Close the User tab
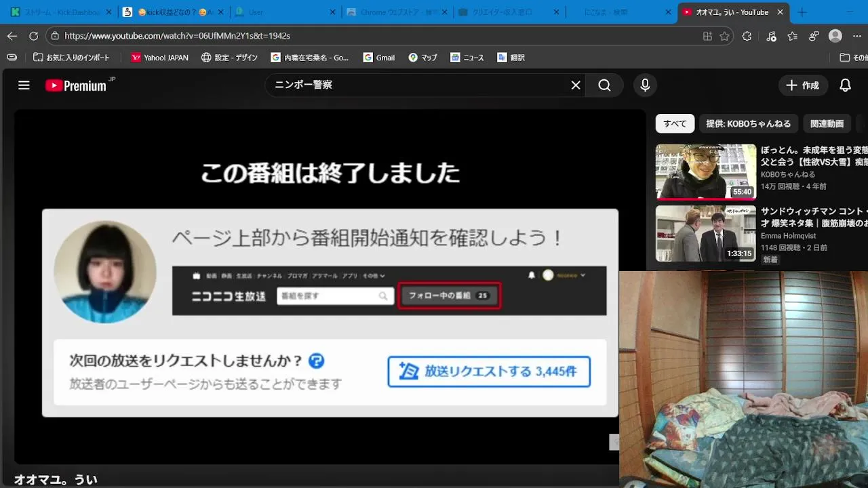 [x=332, y=12]
